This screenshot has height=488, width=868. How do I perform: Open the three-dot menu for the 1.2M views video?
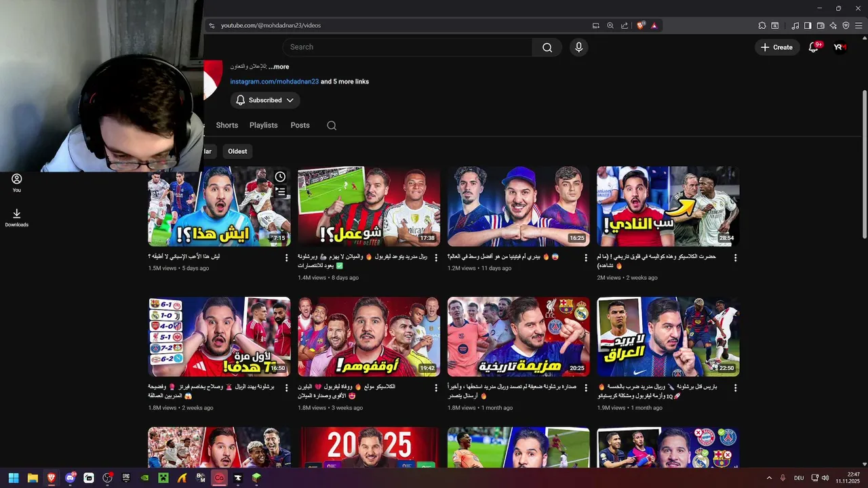[x=586, y=258]
